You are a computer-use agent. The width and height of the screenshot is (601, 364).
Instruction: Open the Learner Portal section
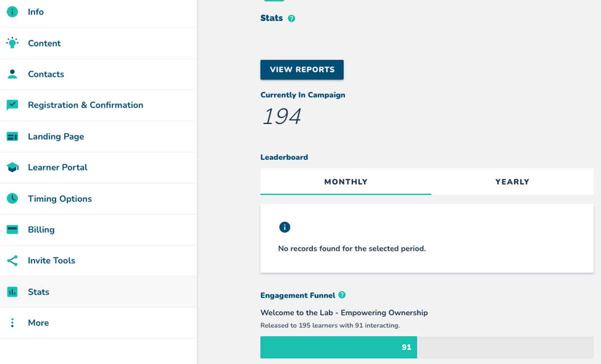pyautogui.click(x=99, y=167)
